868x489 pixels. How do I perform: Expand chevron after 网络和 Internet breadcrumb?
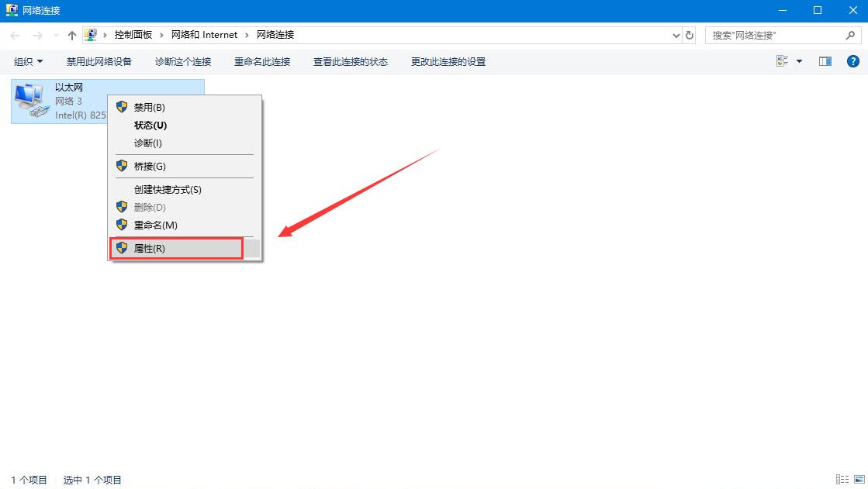(x=247, y=35)
